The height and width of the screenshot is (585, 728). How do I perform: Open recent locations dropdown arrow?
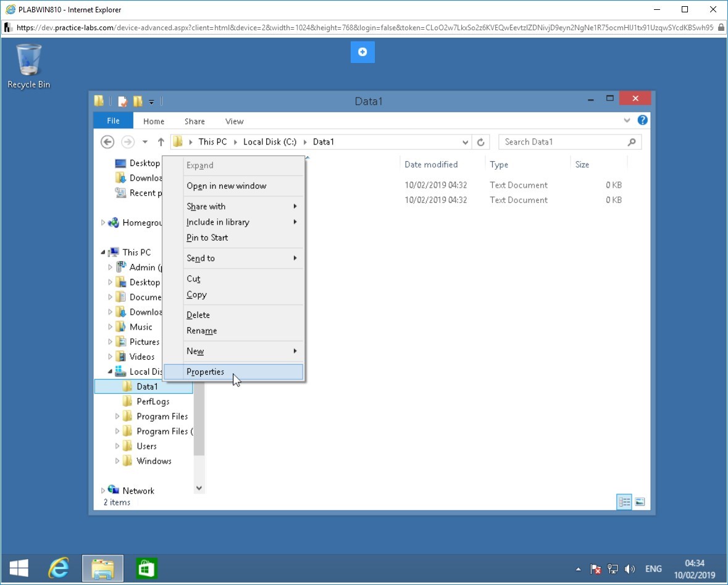[145, 142]
